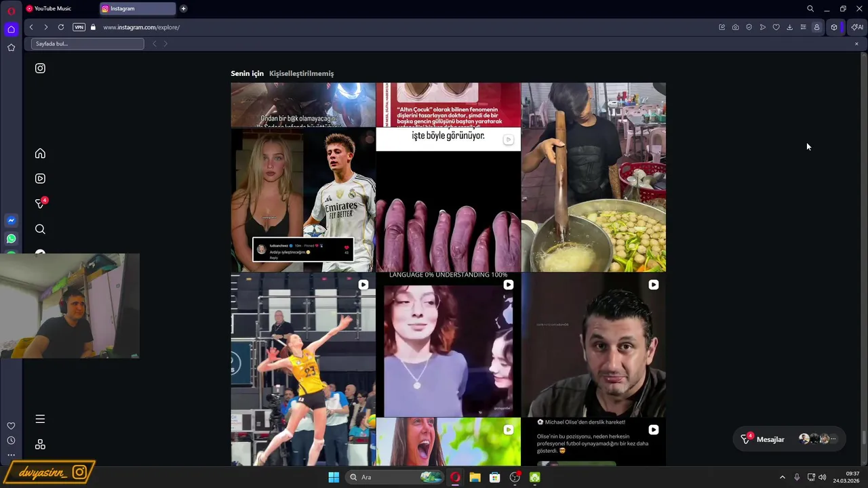Open a new browser tab
868x488 pixels.
[x=183, y=9]
